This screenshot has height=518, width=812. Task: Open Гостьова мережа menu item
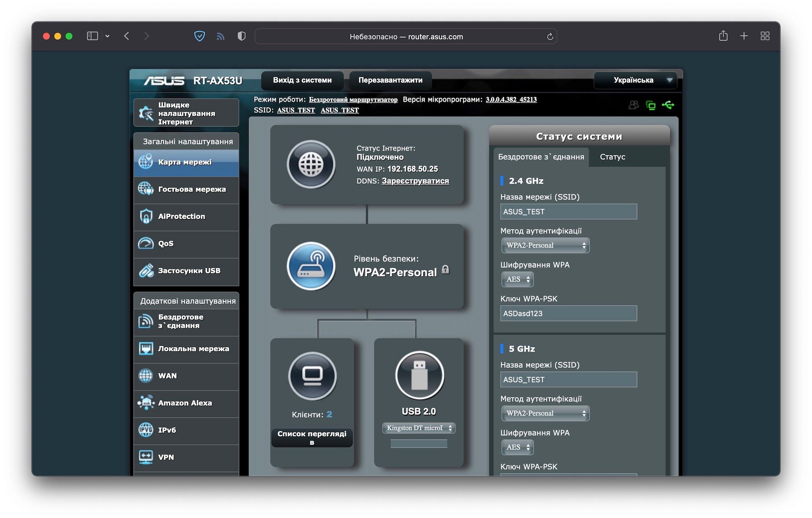[186, 189]
